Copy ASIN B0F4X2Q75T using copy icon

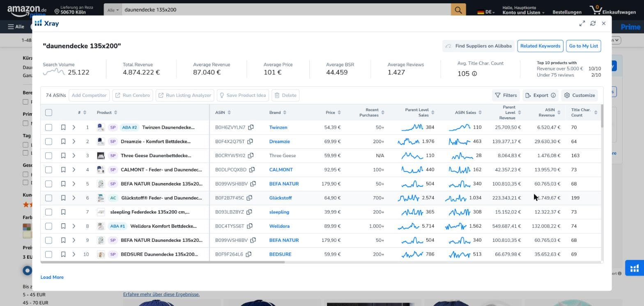[250, 141]
